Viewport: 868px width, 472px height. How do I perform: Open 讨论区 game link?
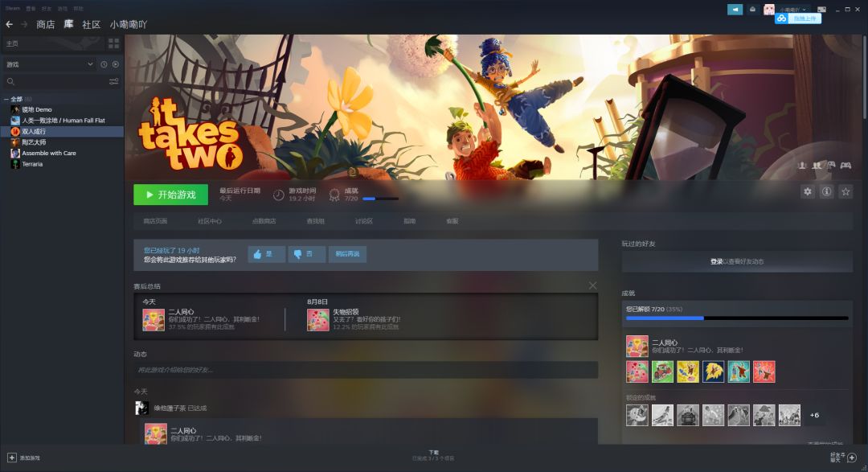click(364, 221)
